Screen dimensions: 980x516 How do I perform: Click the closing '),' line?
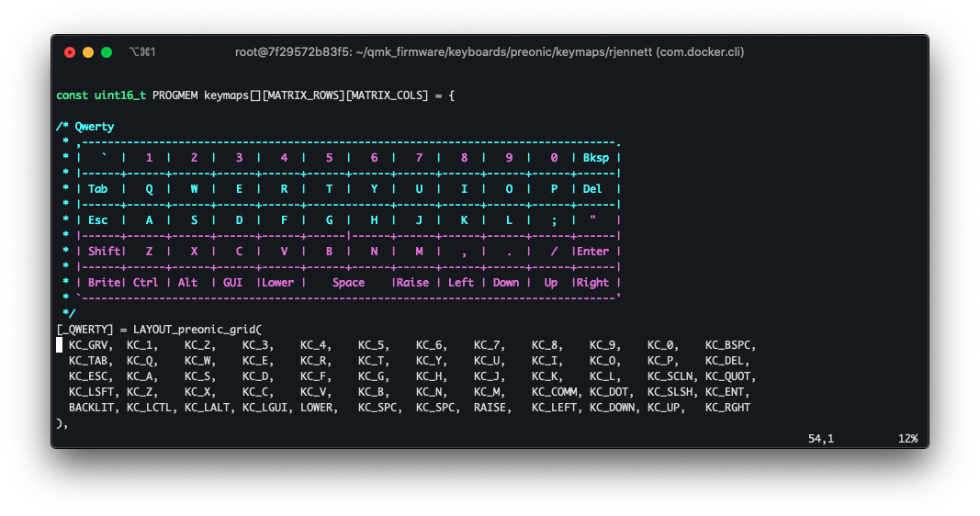click(62, 424)
